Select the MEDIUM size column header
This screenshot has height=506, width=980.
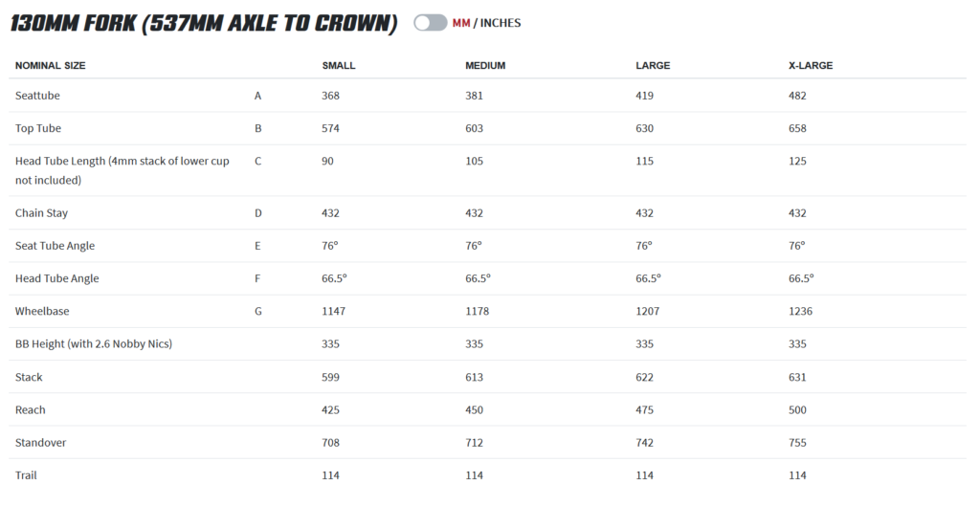(x=485, y=66)
